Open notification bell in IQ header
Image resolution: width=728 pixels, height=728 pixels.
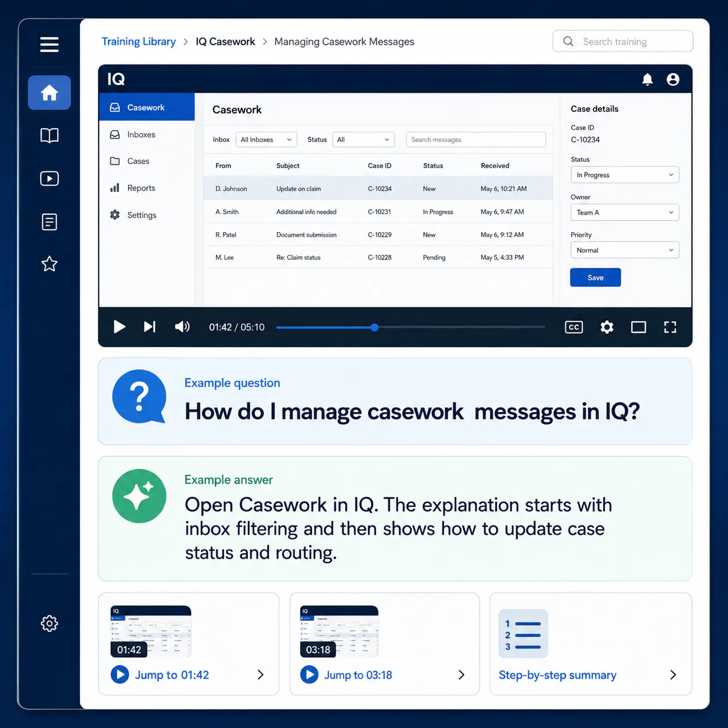click(647, 79)
